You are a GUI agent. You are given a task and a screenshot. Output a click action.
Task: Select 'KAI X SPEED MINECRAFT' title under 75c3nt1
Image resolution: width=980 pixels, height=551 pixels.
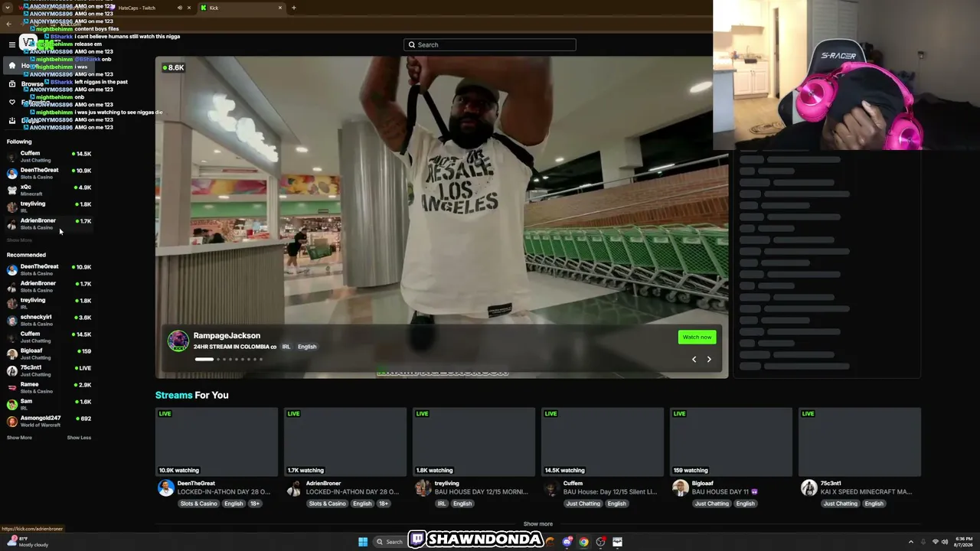pyautogui.click(x=866, y=492)
